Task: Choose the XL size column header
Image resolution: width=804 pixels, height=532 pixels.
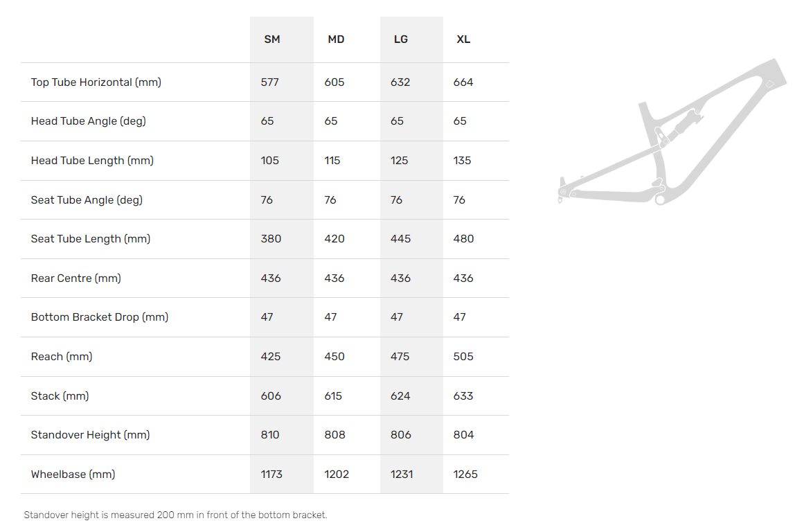Action: tap(463, 39)
